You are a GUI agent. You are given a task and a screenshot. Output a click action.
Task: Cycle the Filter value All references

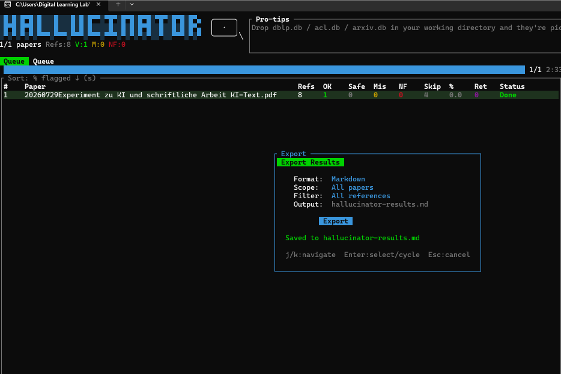361,196
